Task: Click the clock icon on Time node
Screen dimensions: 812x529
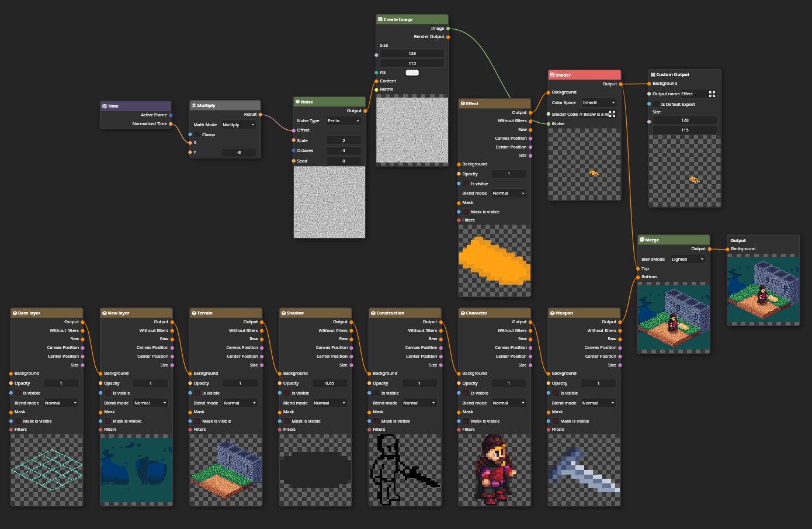Action: (105, 106)
